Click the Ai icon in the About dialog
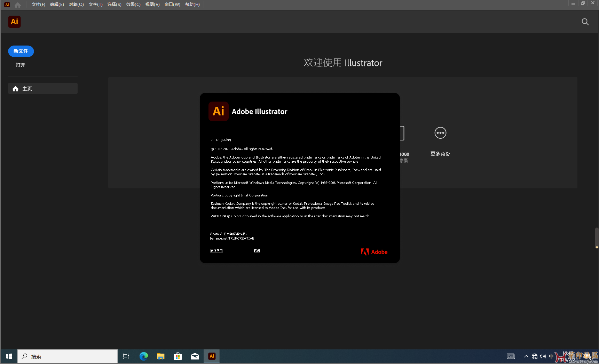This screenshot has height=364, width=599. pyautogui.click(x=219, y=111)
